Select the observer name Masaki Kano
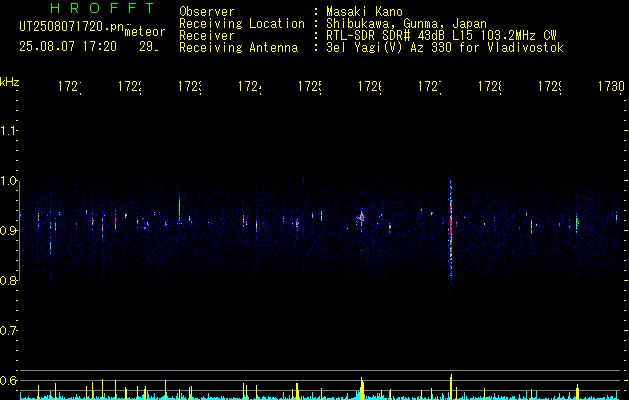629x400 pixels. tap(364, 11)
